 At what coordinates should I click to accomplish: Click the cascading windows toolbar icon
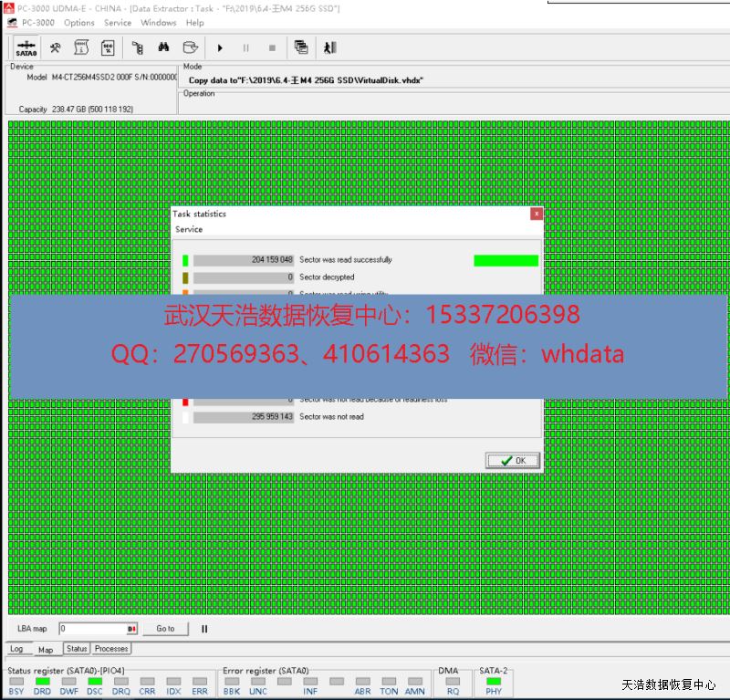tap(301, 47)
